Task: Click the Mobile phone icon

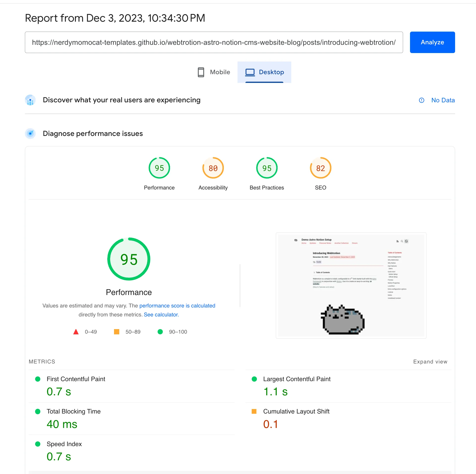Action: click(x=201, y=72)
